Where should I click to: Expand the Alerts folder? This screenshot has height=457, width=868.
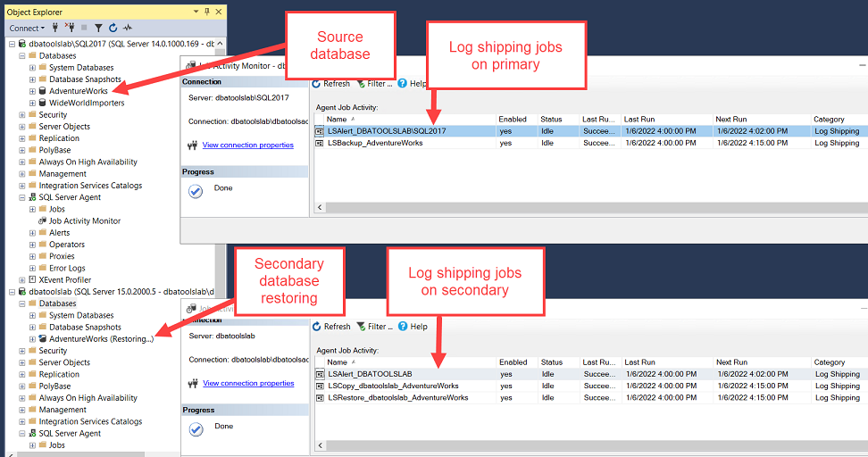click(x=32, y=233)
